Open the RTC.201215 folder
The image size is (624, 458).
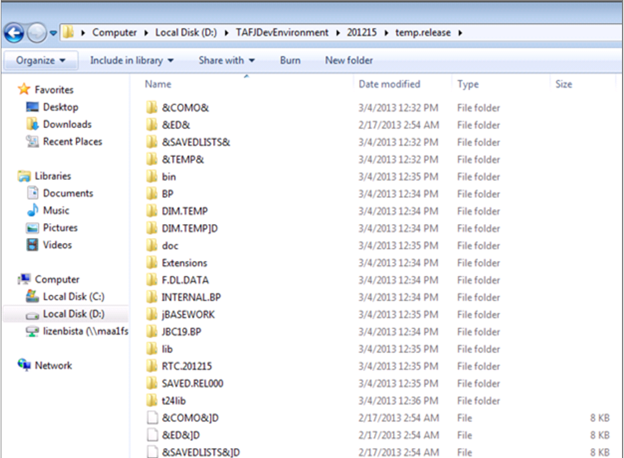click(187, 366)
